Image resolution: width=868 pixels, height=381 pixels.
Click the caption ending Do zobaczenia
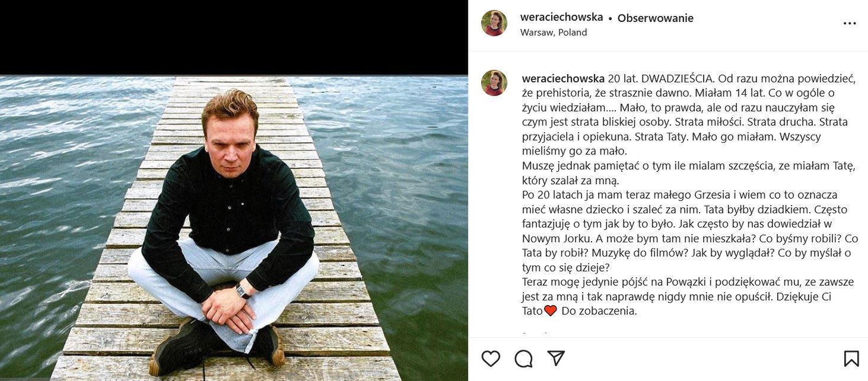599,311
